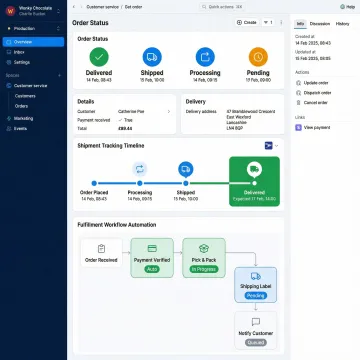Click the Wonky Chocolate workspace avatar
360x360 pixels.
coord(10,11)
